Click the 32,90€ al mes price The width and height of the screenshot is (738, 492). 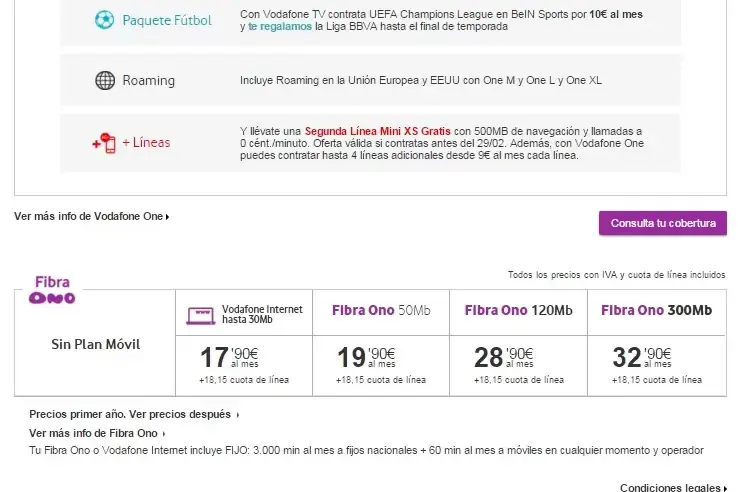coord(643,357)
